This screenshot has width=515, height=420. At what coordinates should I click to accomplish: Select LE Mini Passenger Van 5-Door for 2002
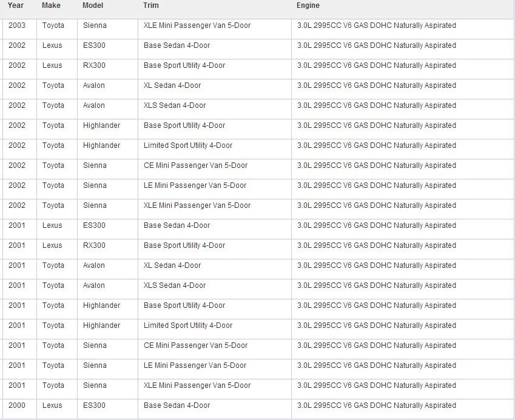click(x=195, y=185)
